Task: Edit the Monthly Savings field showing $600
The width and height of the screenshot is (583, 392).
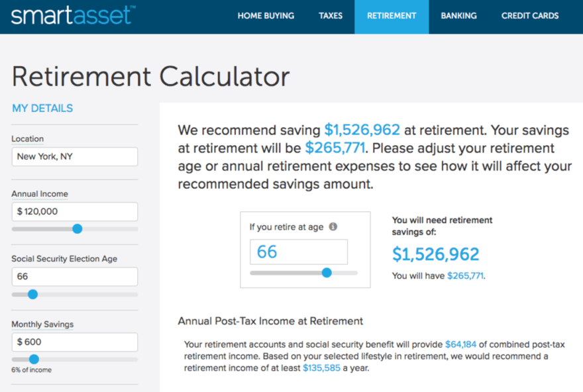Action: click(74, 342)
